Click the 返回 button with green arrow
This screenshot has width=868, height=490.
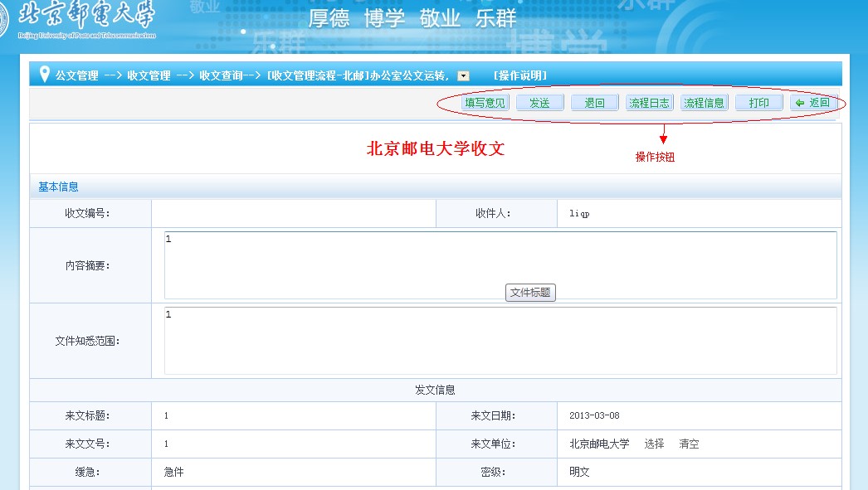[x=813, y=103]
